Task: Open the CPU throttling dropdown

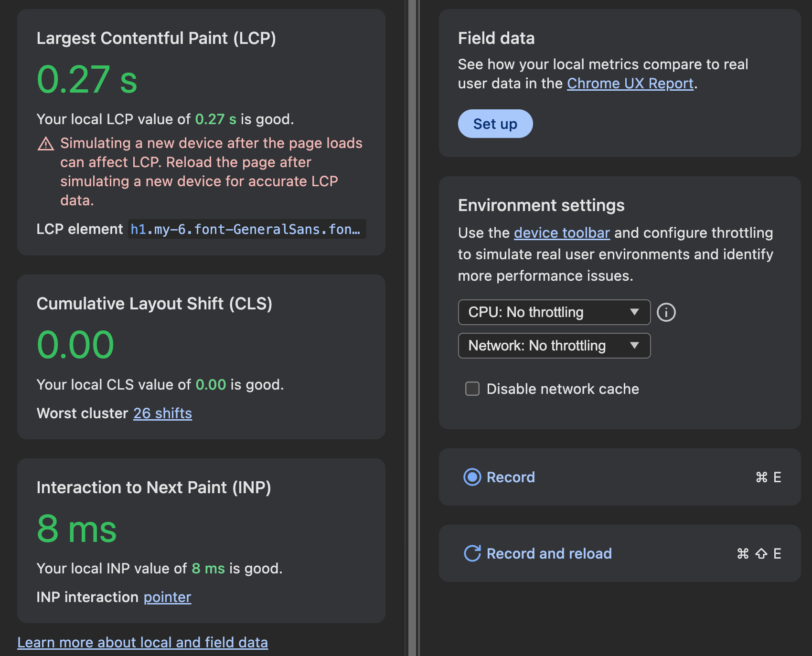Action: tap(554, 312)
